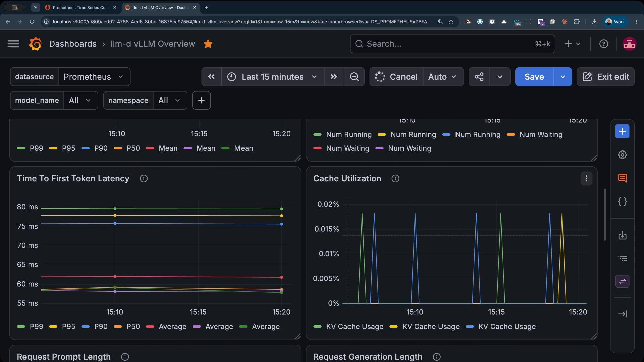This screenshot has height=362, width=644.
Task: Open Cache Utilization panel three-dot menu
Action: [x=586, y=179]
